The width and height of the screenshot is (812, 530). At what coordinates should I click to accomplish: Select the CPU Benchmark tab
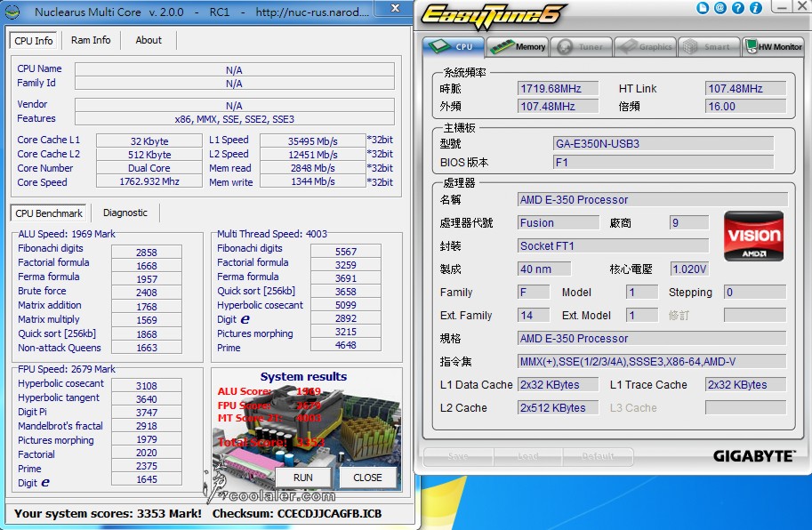(x=49, y=213)
